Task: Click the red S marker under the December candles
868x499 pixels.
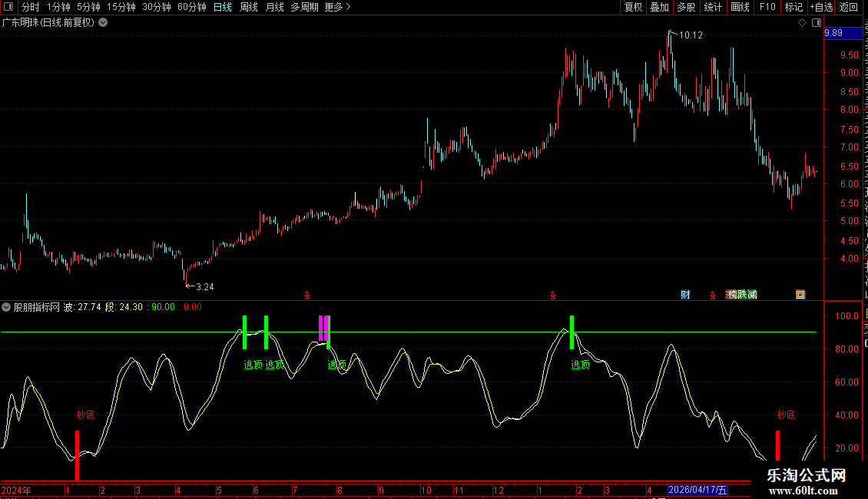Action: [x=552, y=296]
